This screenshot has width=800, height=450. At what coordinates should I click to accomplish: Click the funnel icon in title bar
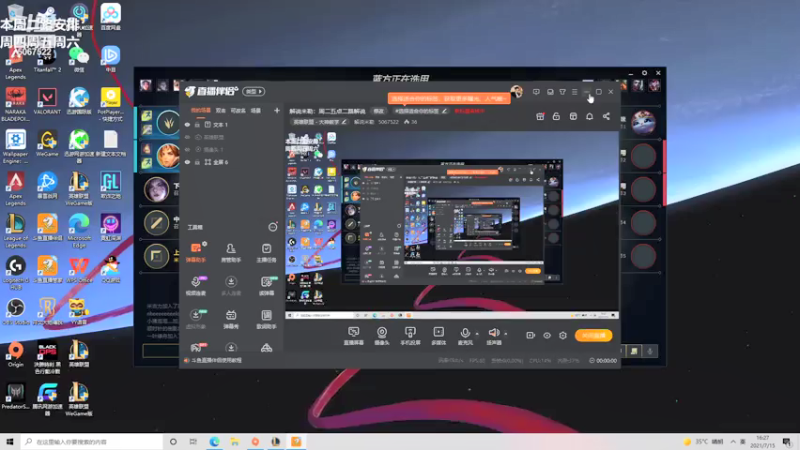pyautogui.click(x=562, y=92)
